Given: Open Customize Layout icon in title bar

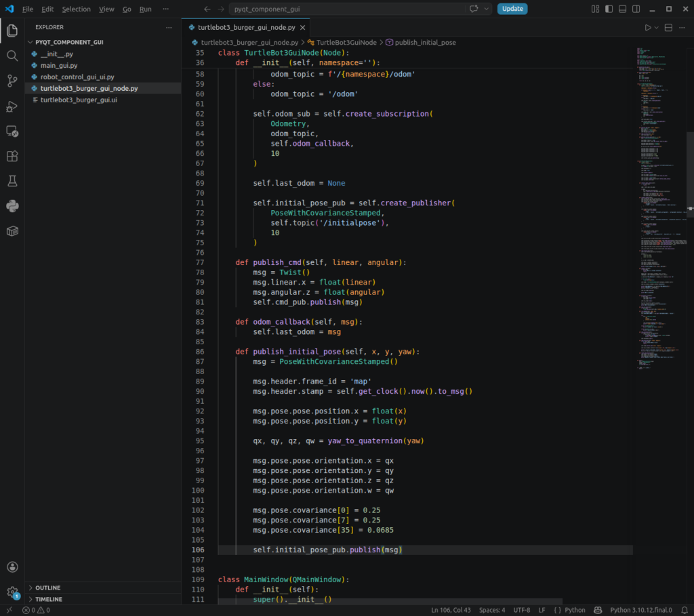Looking at the screenshot, I should point(595,9).
